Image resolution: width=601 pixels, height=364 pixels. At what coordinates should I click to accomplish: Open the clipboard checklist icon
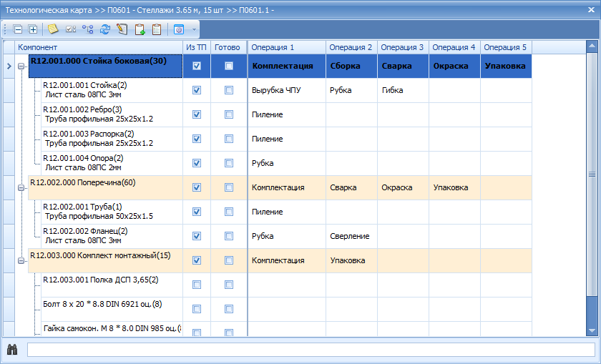click(x=157, y=29)
